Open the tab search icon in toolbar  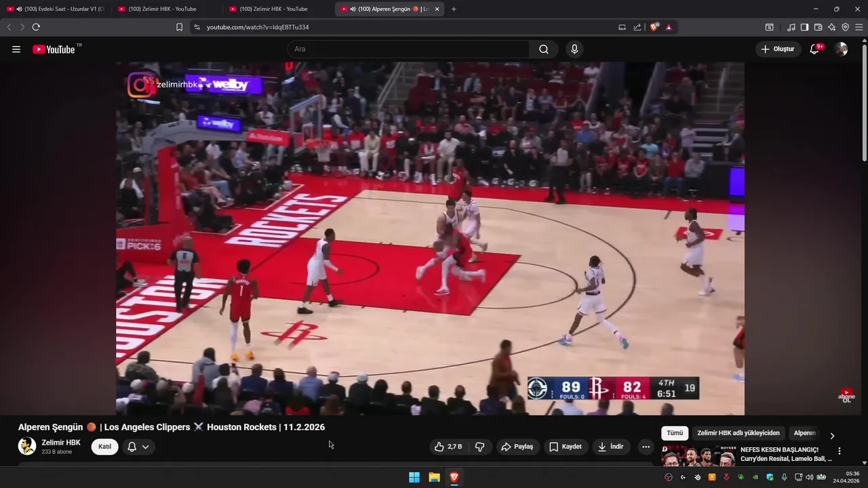tap(770, 27)
